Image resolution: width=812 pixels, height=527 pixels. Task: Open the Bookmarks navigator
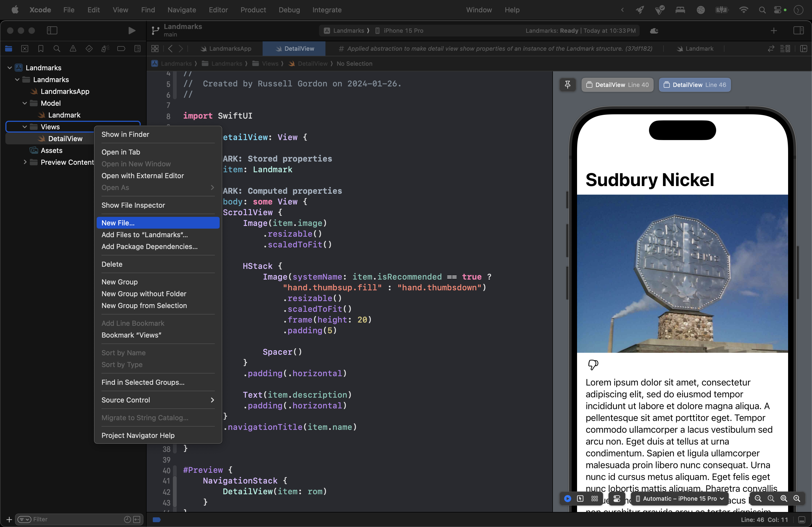tap(41, 48)
